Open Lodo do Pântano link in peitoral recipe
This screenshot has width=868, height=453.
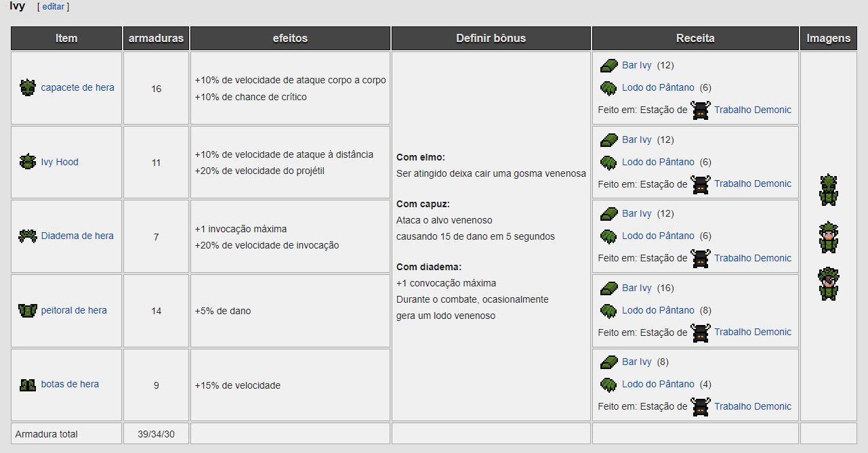[x=658, y=310]
